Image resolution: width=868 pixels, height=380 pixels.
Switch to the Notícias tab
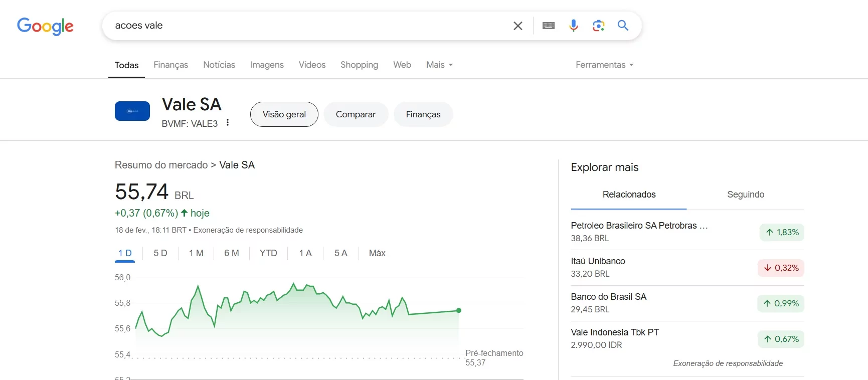(x=219, y=65)
